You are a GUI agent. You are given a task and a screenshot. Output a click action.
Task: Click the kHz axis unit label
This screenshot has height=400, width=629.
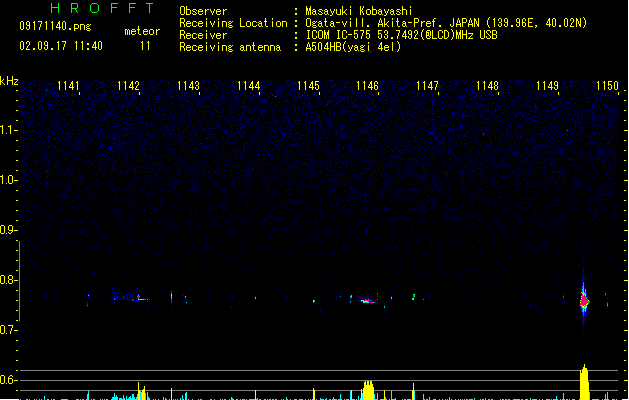[9, 81]
